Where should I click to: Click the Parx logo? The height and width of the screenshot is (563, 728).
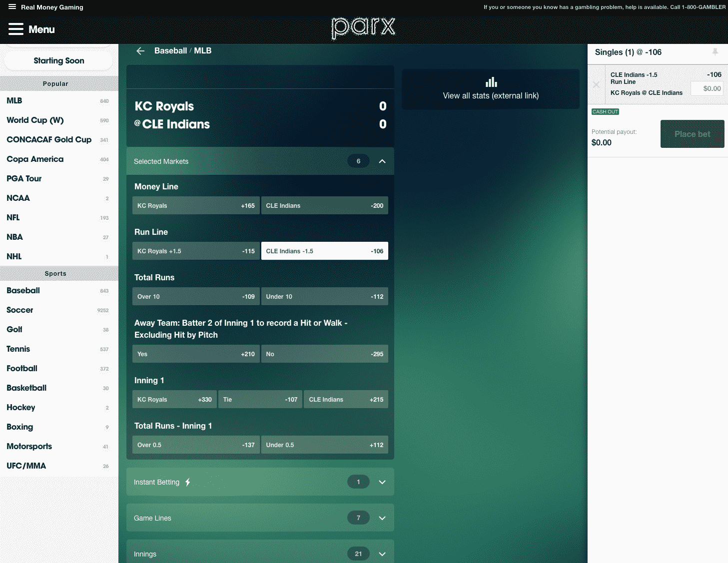click(363, 28)
